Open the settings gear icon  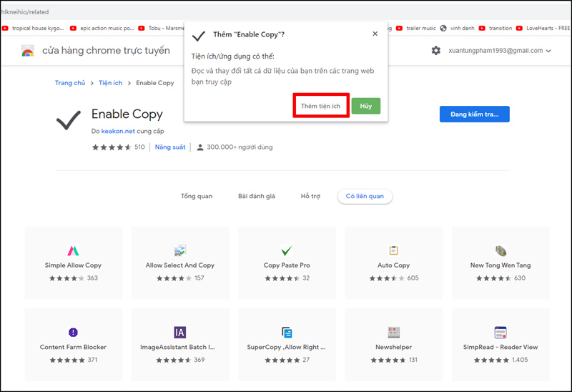coord(435,50)
